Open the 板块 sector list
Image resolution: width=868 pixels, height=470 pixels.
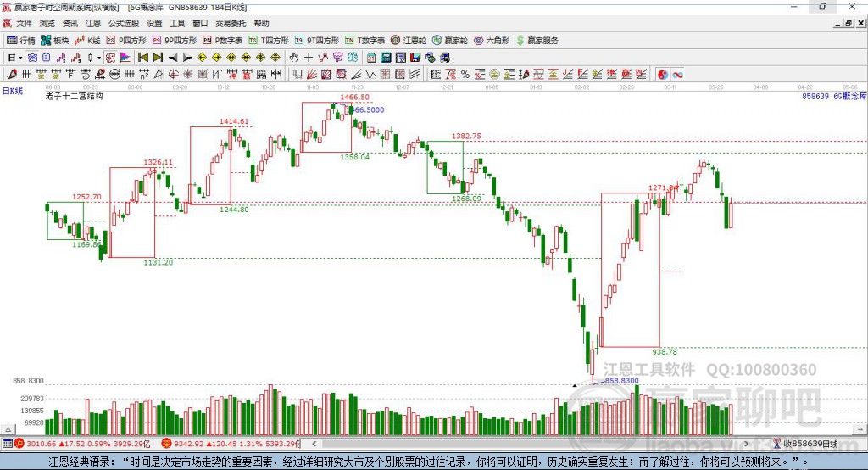54,41
